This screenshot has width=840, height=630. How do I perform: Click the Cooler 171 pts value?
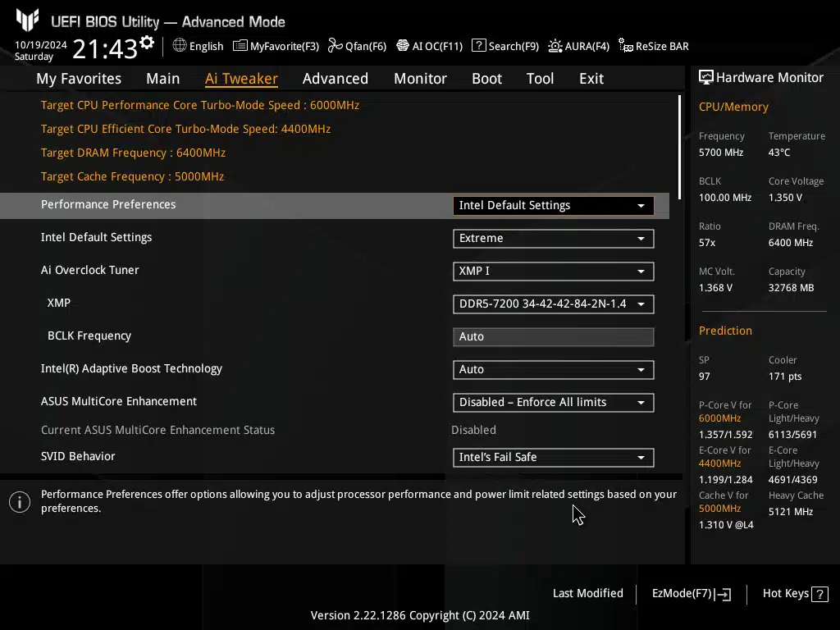click(785, 377)
